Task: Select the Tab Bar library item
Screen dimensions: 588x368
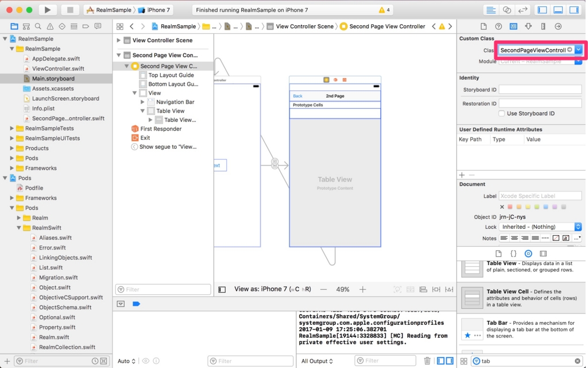Action: [523, 329]
